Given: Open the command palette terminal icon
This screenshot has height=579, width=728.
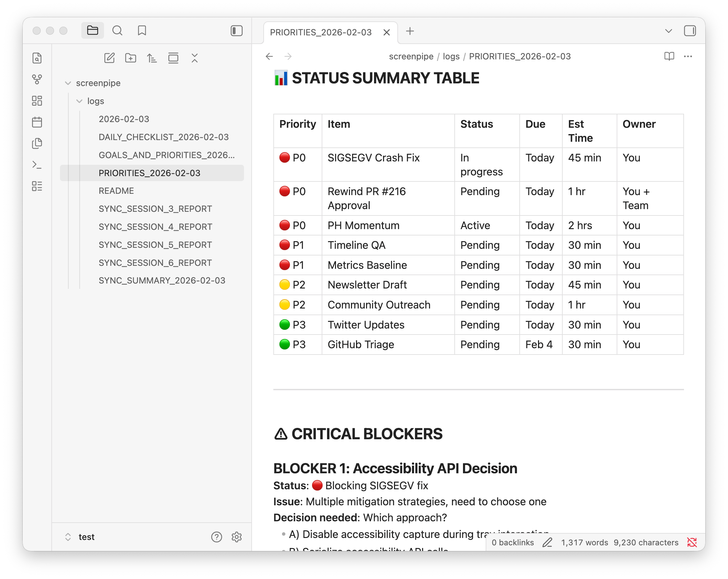Looking at the screenshot, I should point(37,165).
